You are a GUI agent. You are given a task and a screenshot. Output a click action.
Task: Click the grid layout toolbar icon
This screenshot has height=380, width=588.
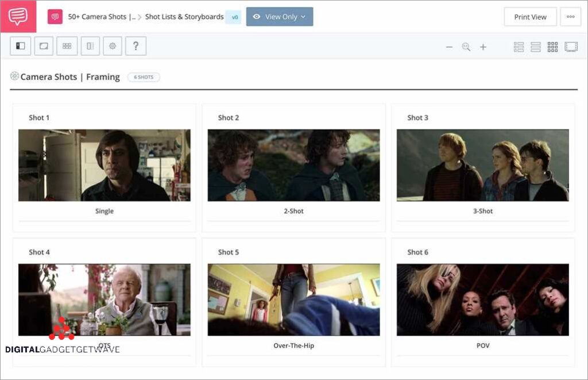(x=67, y=47)
